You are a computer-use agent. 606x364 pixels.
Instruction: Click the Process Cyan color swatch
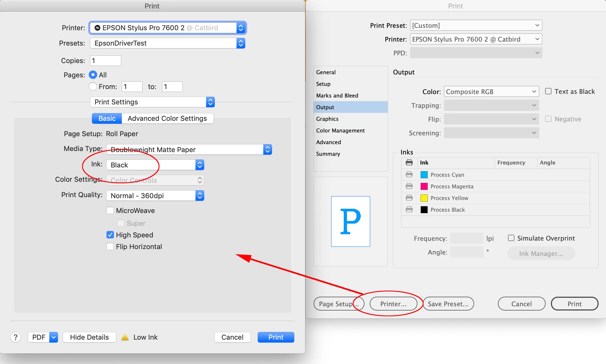tap(424, 175)
